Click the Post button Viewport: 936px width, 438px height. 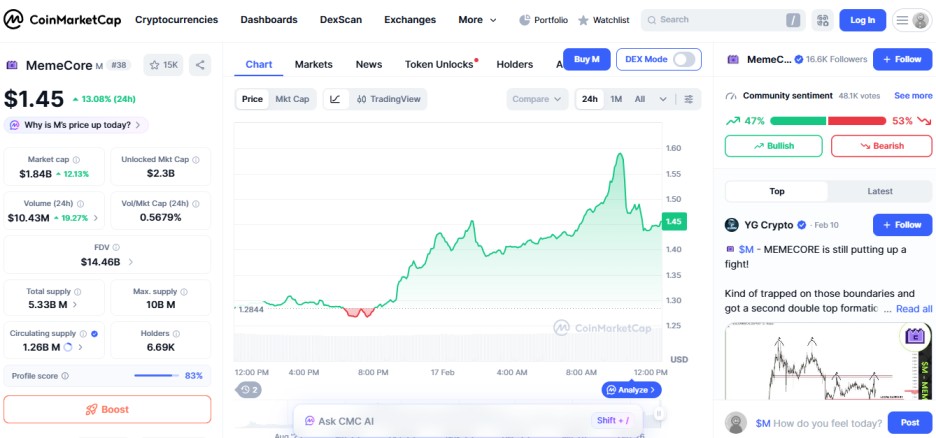tap(910, 422)
